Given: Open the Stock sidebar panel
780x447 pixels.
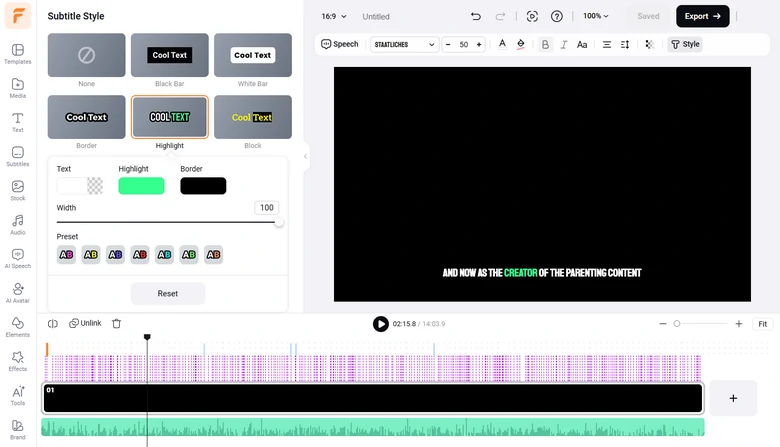Looking at the screenshot, I should tap(17, 190).
